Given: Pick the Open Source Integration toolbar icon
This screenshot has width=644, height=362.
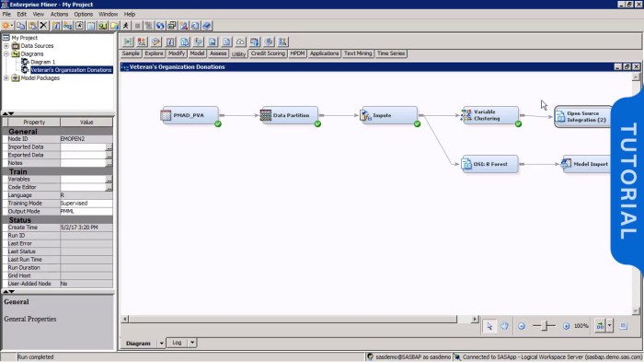Looking at the screenshot, I should point(184,41).
